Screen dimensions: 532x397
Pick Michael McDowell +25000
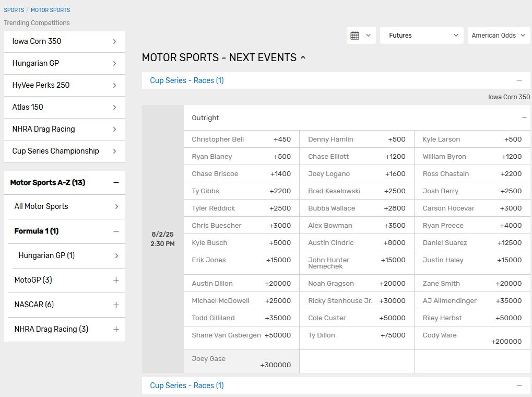(241, 301)
